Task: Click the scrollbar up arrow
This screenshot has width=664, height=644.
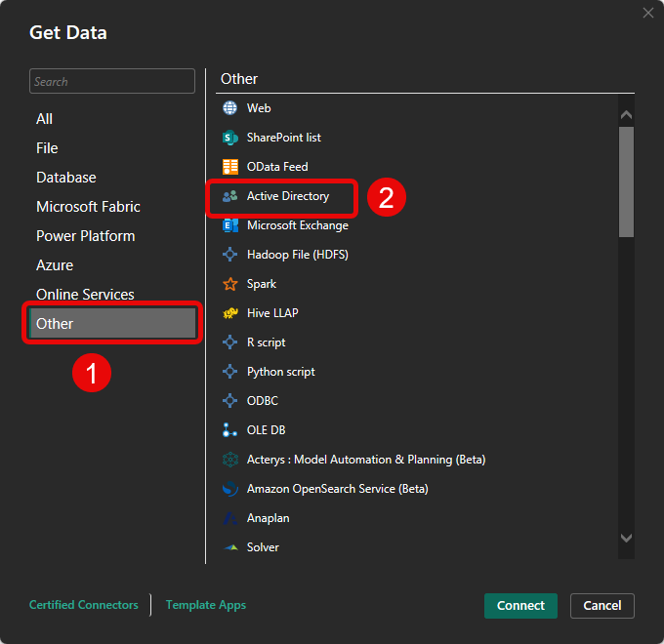Action: (626, 115)
